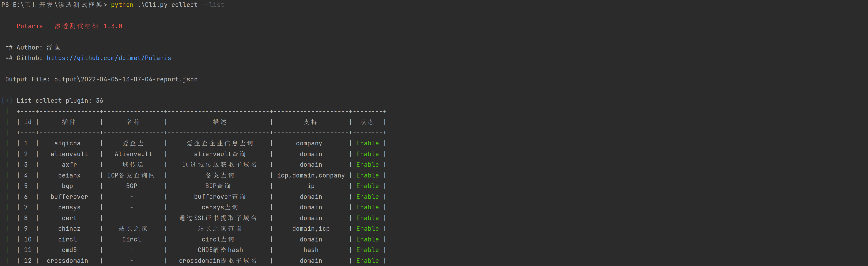This screenshot has height=266, width=868.
Task: Click Enable status for crossdomain row
Action: pyautogui.click(x=367, y=260)
